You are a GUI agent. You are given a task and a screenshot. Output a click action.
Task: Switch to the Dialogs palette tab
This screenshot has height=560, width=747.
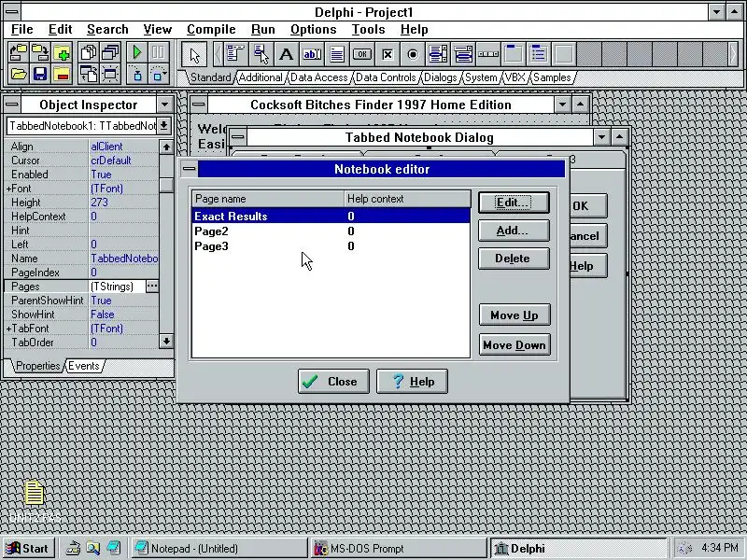coord(440,77)
